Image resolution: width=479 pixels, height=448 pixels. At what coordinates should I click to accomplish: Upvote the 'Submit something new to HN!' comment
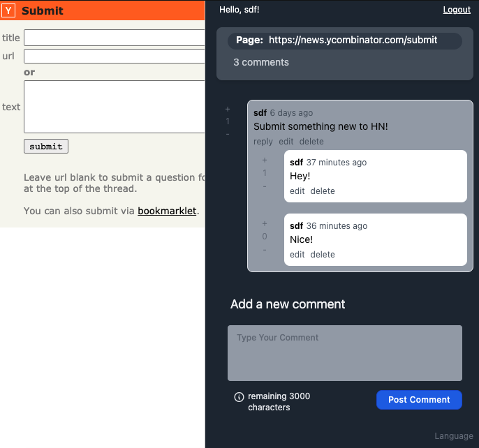click(x=228, y=109)
